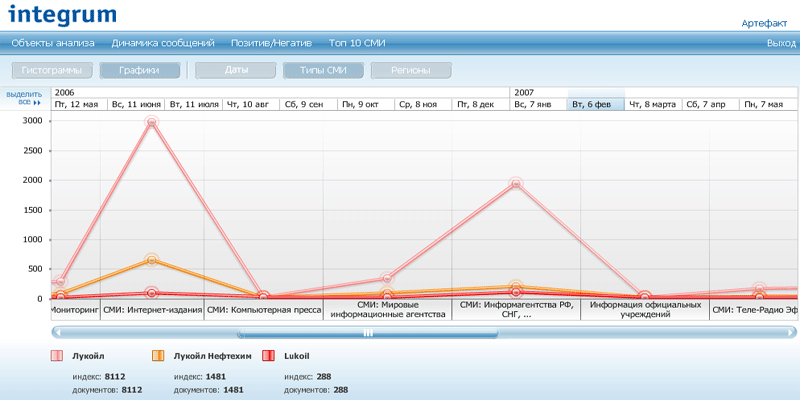
Task: Click the СМИ: Интернет-издания axis label
Action: point(152,310)
